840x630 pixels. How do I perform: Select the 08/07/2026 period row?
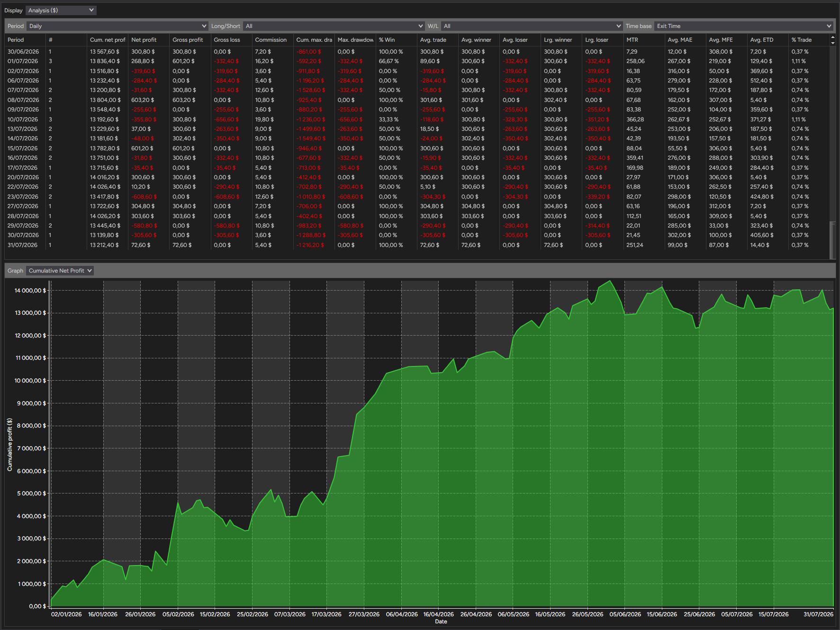[417, 100]
